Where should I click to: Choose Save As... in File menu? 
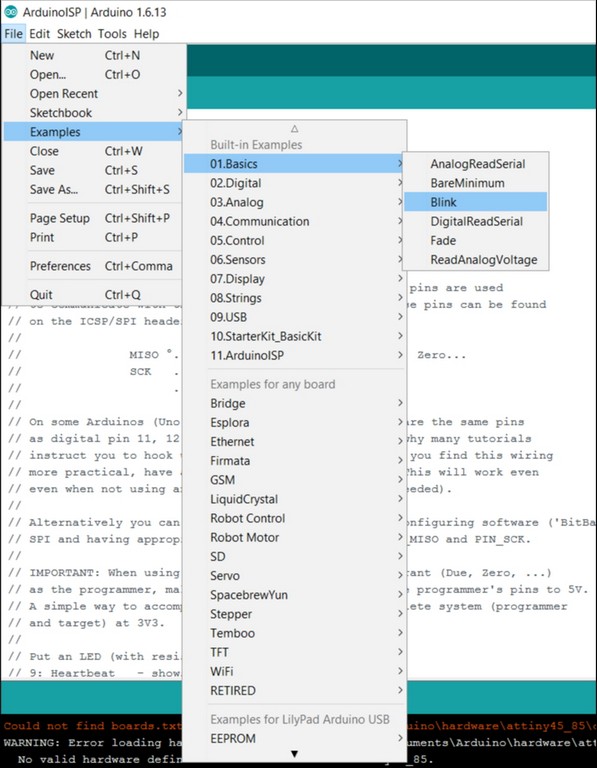click(x=93, y=189)
